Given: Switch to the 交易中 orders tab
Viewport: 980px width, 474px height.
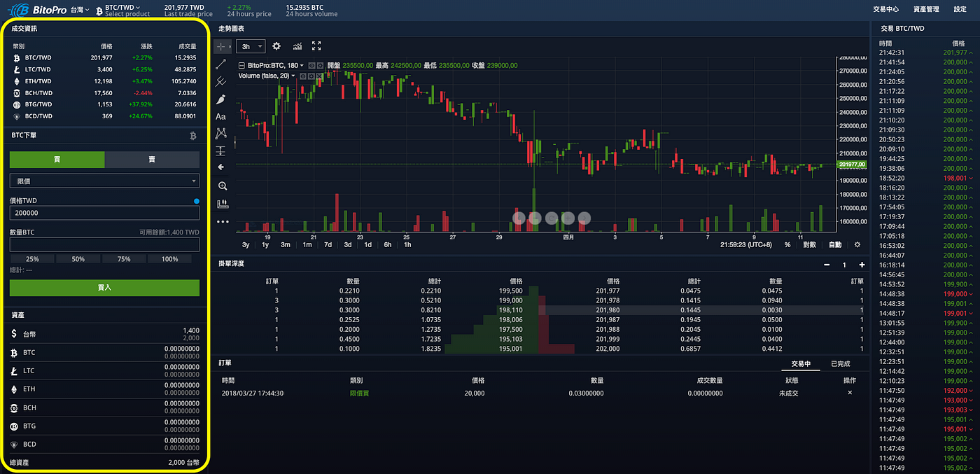Looking at the screenshot, I should click(801, 364).
